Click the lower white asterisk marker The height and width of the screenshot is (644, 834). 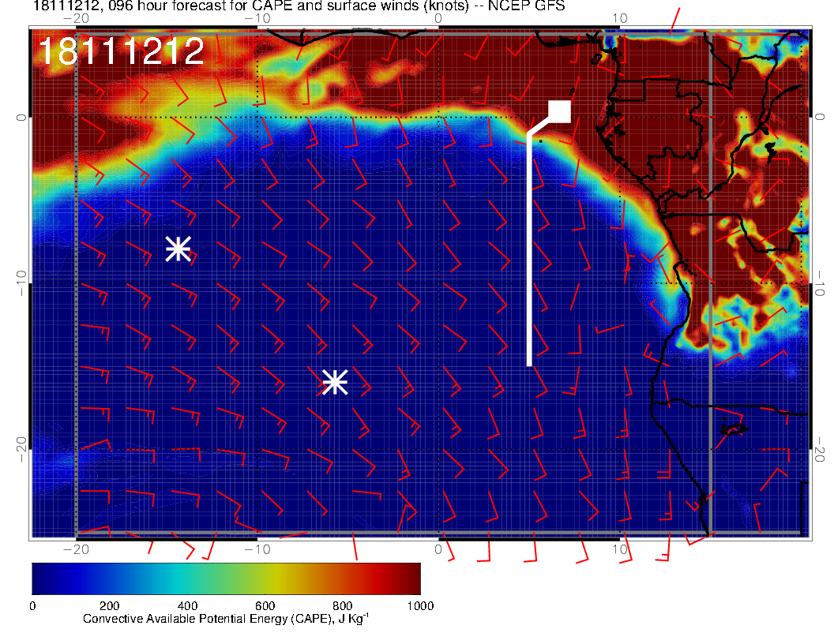(335, 382)
